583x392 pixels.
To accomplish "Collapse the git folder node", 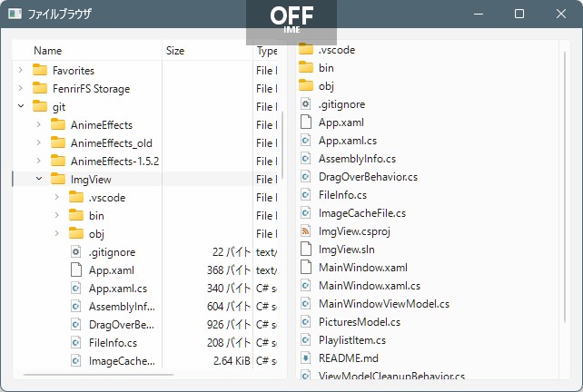I will (x=21, y=106).
